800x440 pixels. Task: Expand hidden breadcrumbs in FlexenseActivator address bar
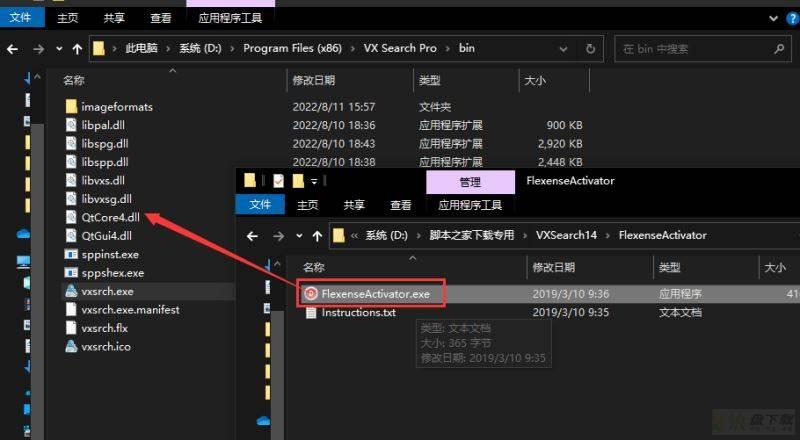tap(354, 235)
